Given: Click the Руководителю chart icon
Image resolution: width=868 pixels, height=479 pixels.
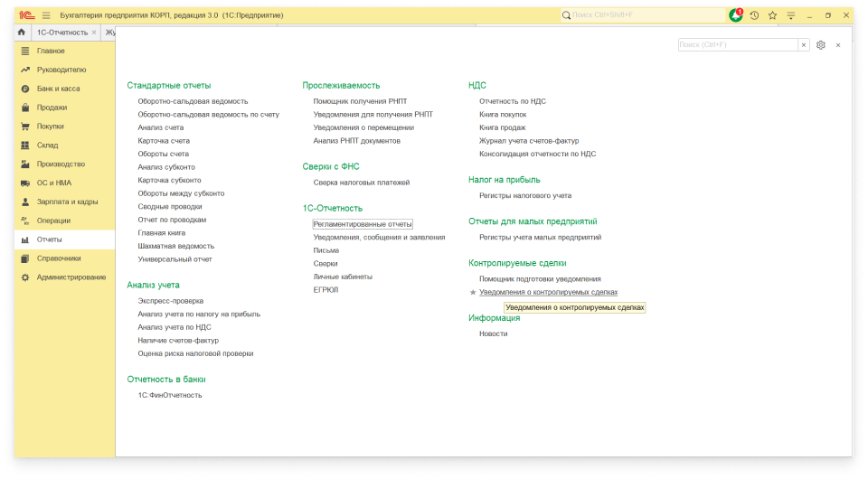Looking at the screenshot, I should (25, 70).
